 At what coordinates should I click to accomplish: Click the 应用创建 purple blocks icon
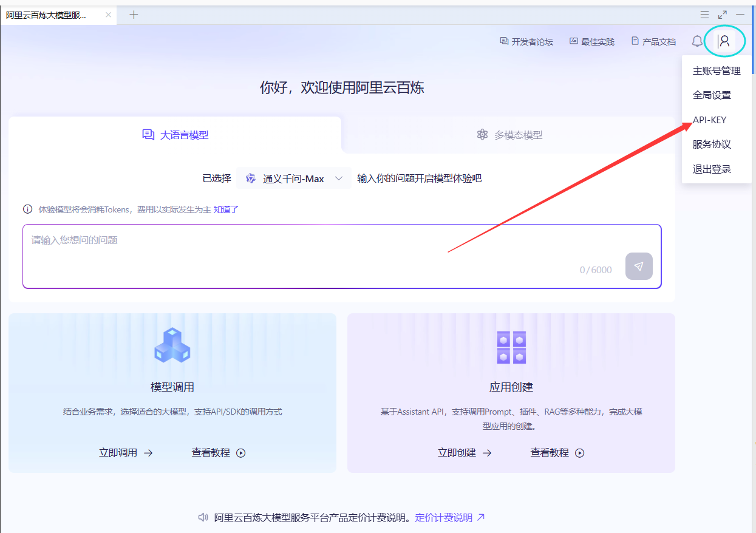(511, 347)
